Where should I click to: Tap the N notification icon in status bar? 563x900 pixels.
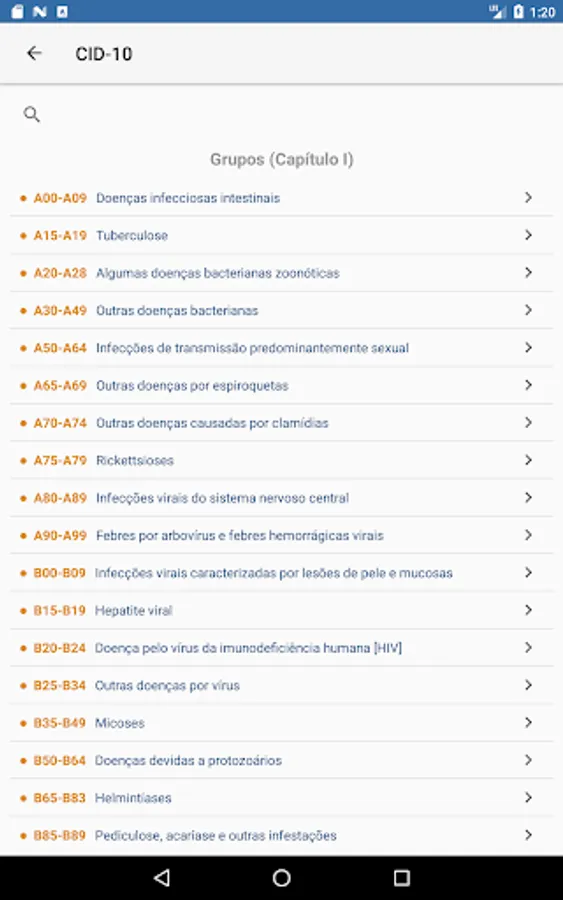point(40,11)
